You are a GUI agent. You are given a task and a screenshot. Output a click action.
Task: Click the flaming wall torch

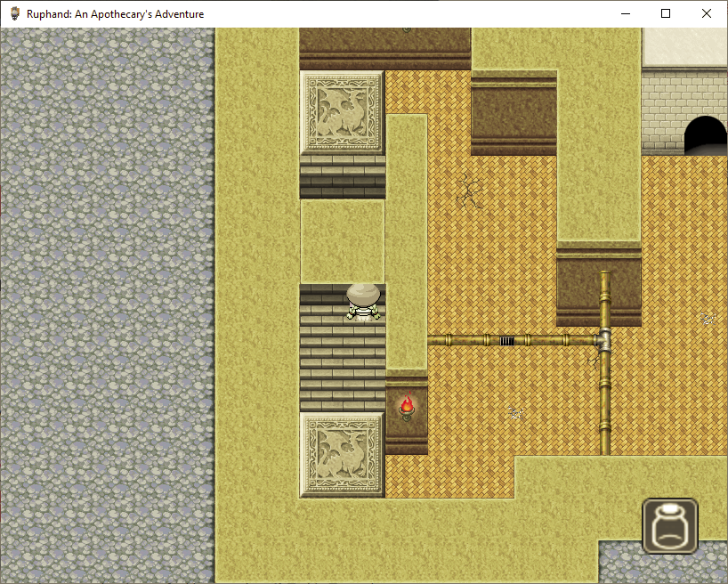click(x=407, y=407)
